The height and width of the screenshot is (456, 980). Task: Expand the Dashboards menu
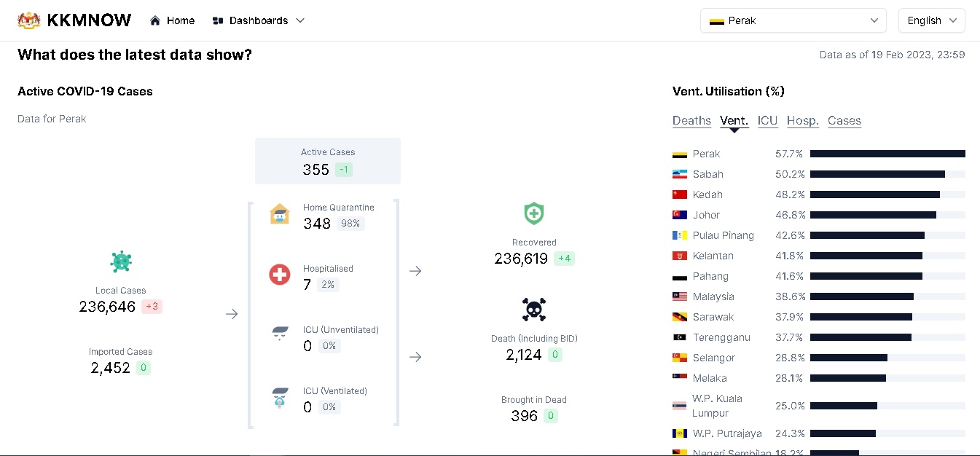coord(259,20)
